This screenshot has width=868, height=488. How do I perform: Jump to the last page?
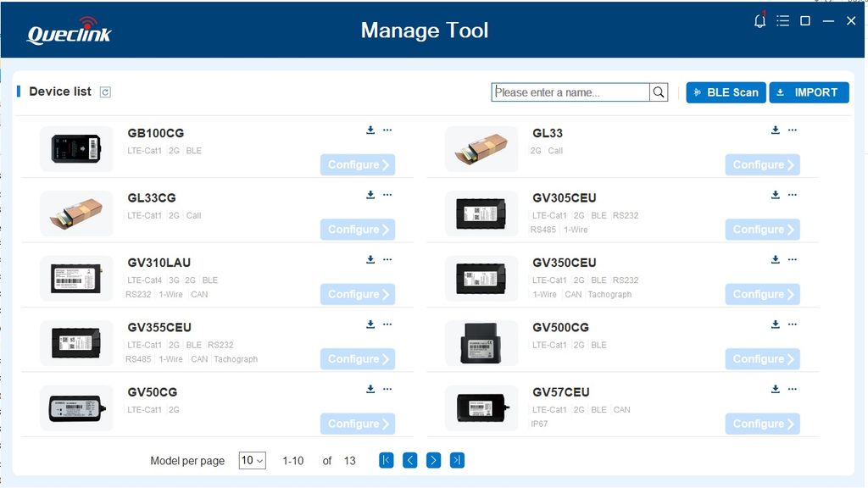457,461
